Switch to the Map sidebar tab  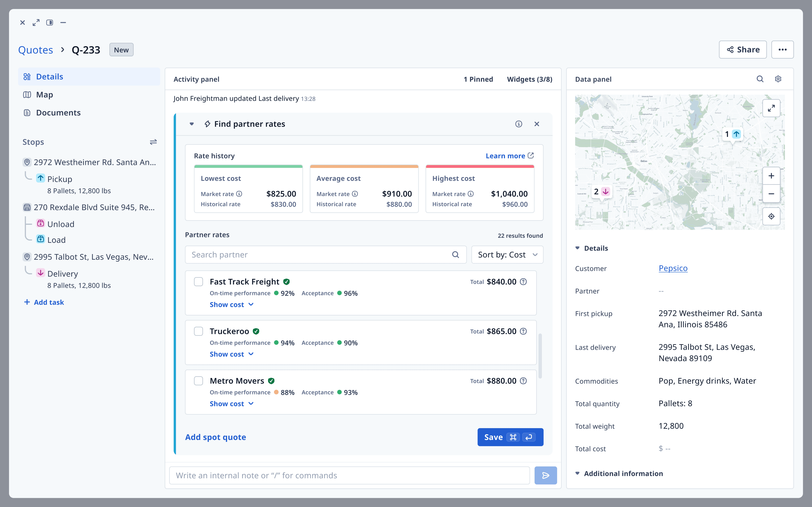(x=45, y=95)
